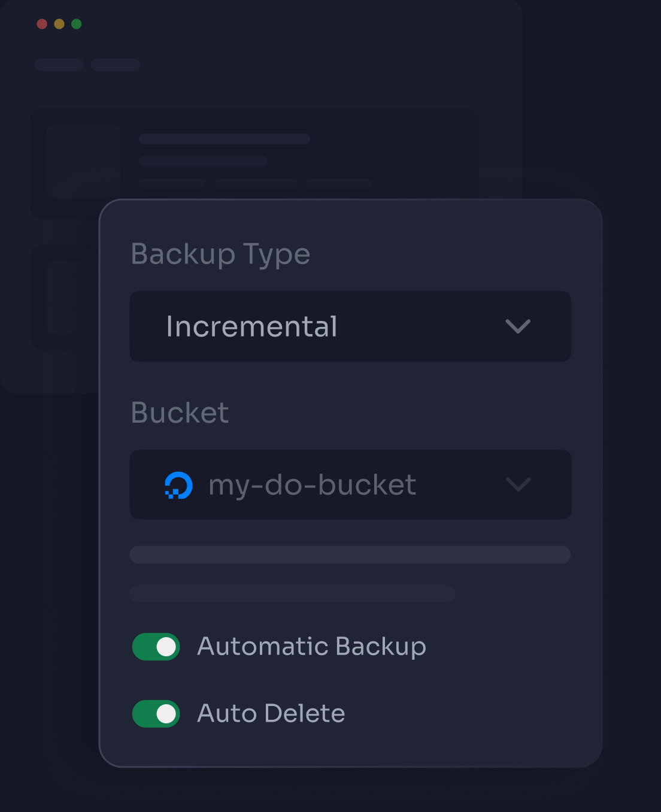661x812 pixels.
Task: Expand the chevron beside Incremental
Action: pyautogui.click(x=518, y=326)
